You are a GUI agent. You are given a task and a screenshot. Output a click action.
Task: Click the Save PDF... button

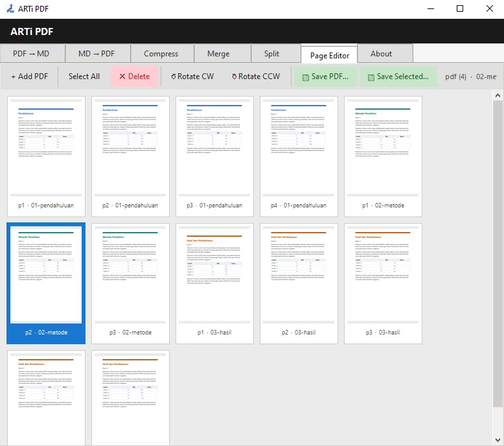click(325, 76)
